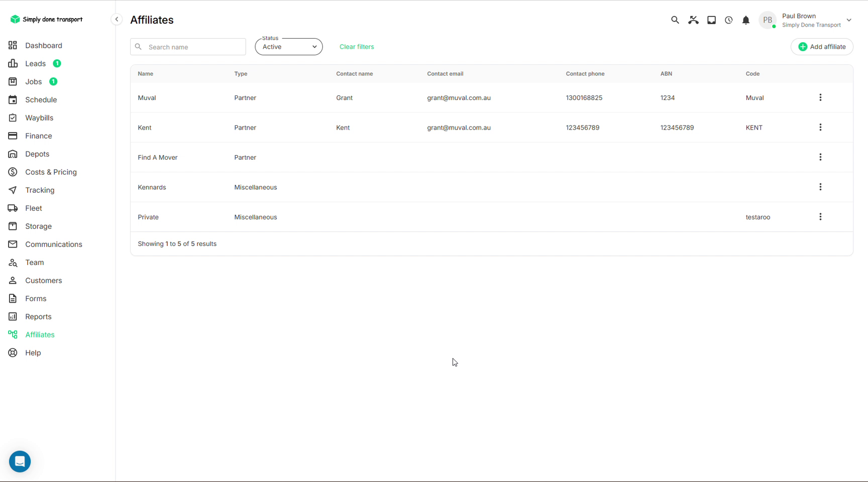The image size is (868, 482).
Task: Open Waybills in sidebar
Action: (x=39, y=117)
